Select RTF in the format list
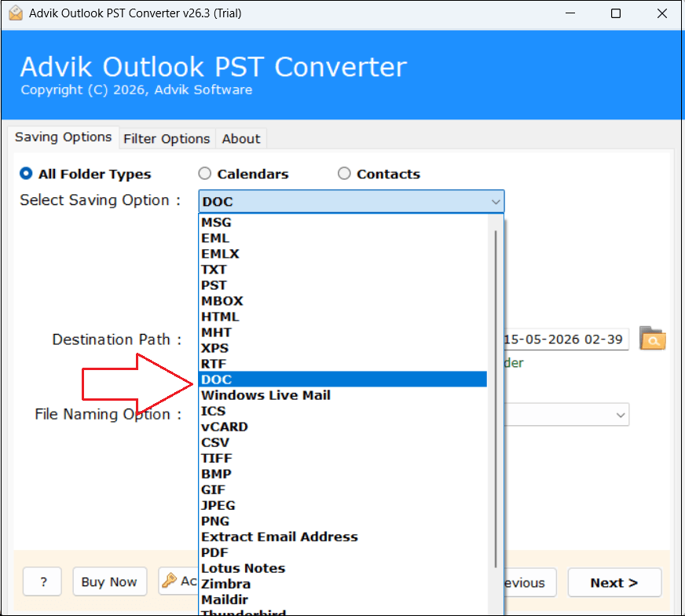 click(x=343, y=364)
